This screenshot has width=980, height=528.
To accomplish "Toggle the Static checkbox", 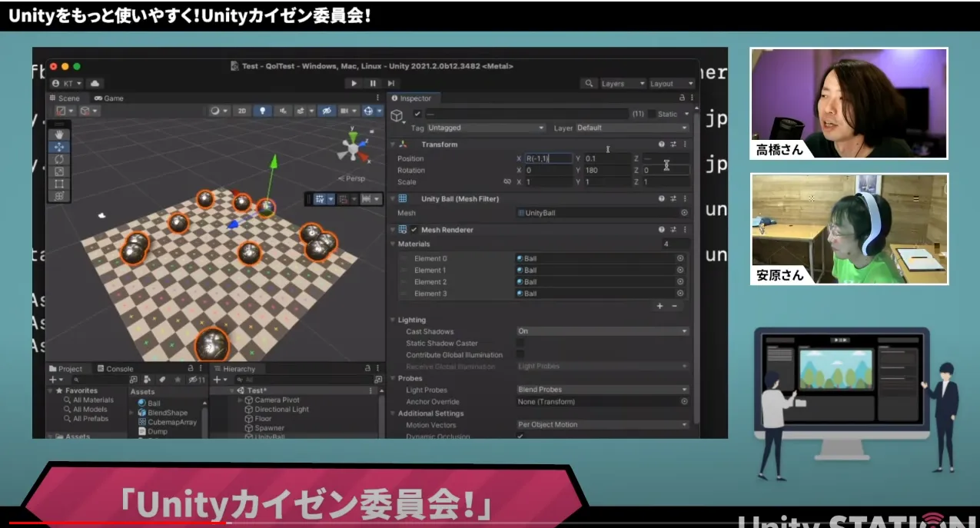I will [652, 114].
